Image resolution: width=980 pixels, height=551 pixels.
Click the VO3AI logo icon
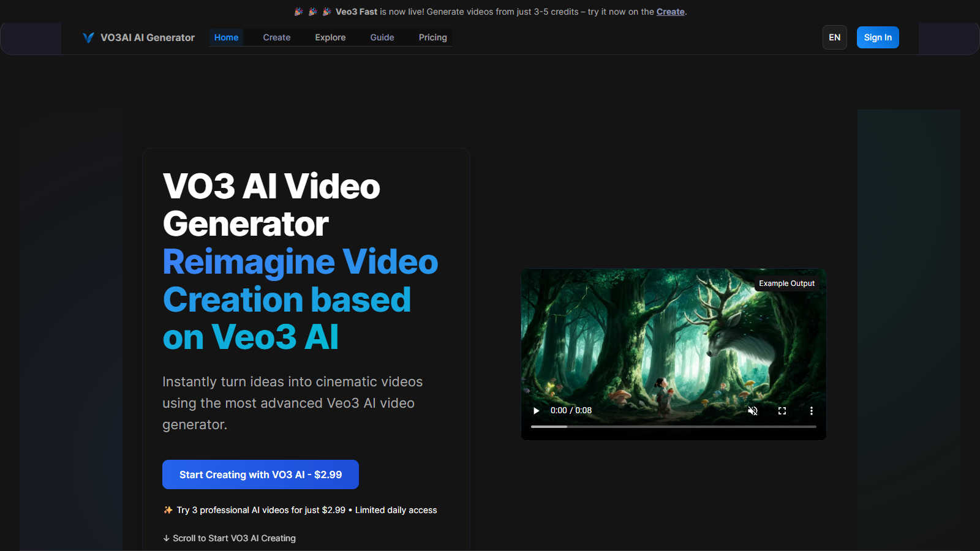coord(88,37)
